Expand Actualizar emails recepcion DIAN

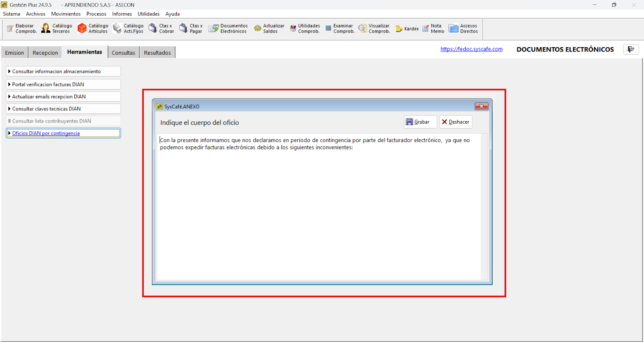(63, 97)
